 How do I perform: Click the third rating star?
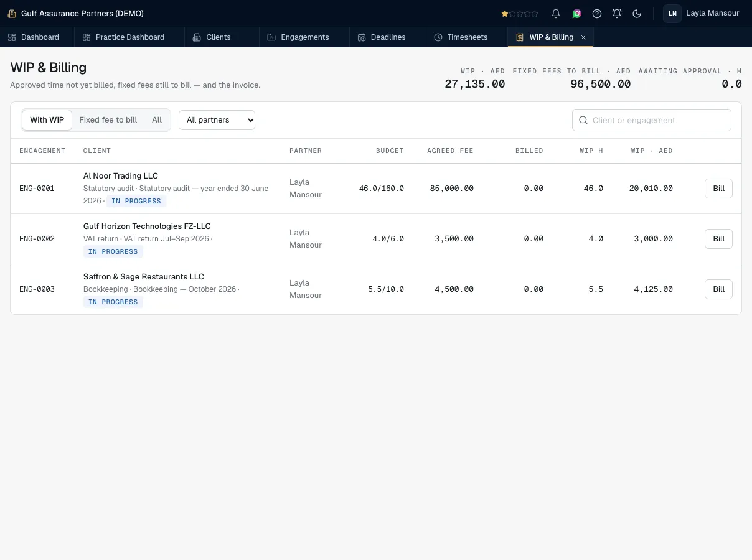[520, 13]
